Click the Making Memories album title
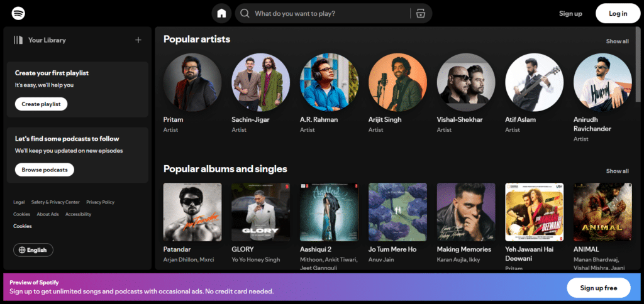The image size is (644, 304). [464, 249]
